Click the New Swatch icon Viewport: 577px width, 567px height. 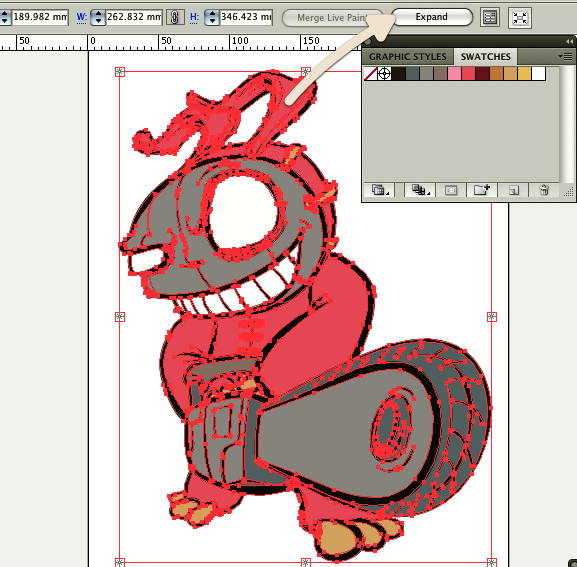(513, 190)
